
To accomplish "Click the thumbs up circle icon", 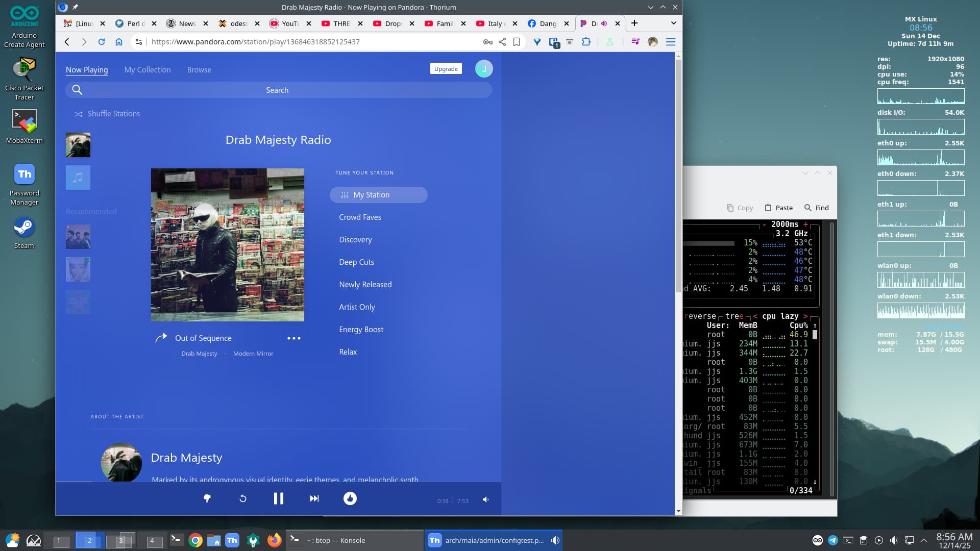I will pos(350,499).
